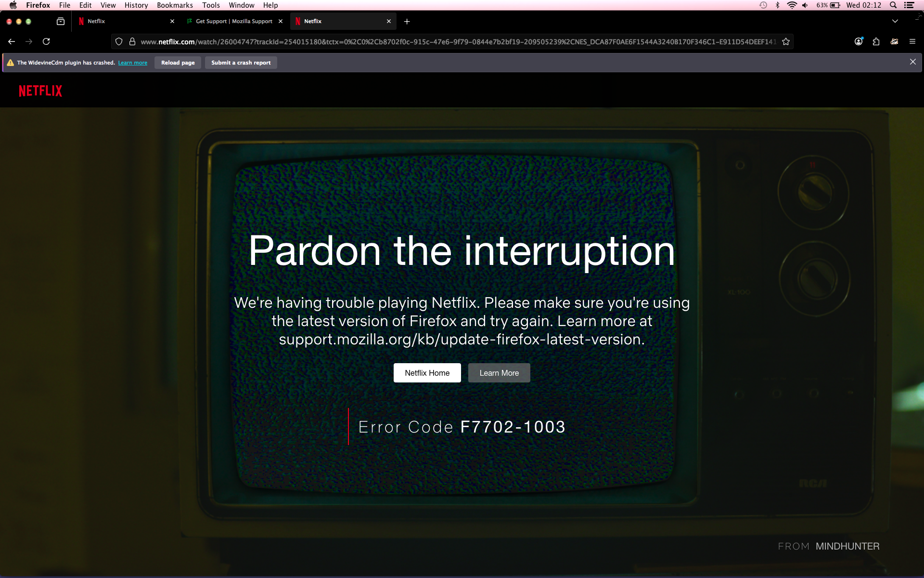Click the reload page icon in toolbar

[x=46, y=41]
